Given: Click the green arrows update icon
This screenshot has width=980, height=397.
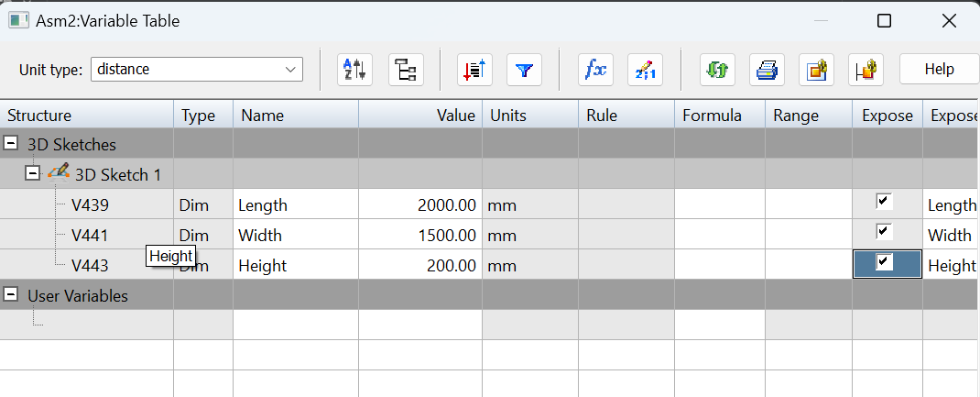Looking at the screenshot, I should [x=717, y=70].
